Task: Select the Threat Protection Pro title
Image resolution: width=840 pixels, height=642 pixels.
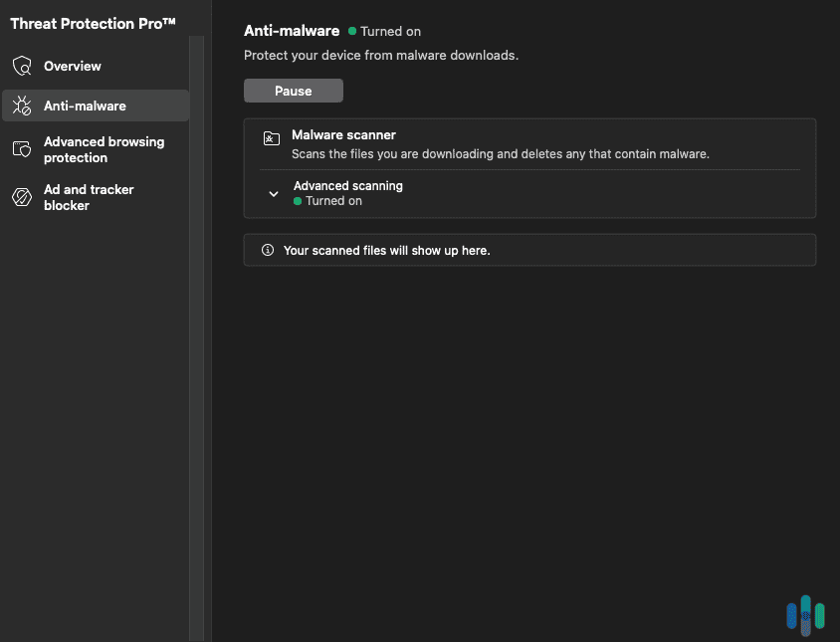Action: (94, 23)
